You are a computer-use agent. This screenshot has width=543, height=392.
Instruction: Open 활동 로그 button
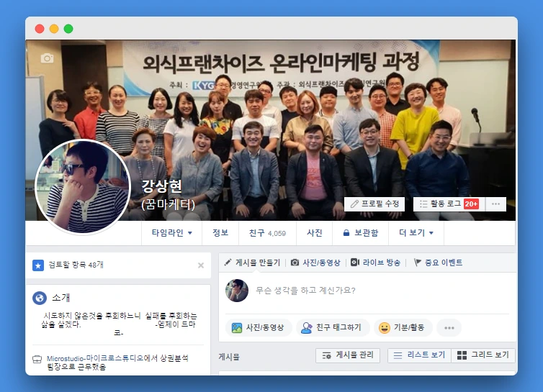(449, 204)
